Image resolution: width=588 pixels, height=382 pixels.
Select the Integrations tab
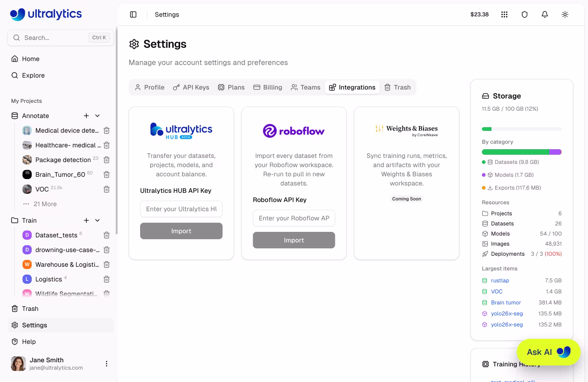[x=352, y=87]
